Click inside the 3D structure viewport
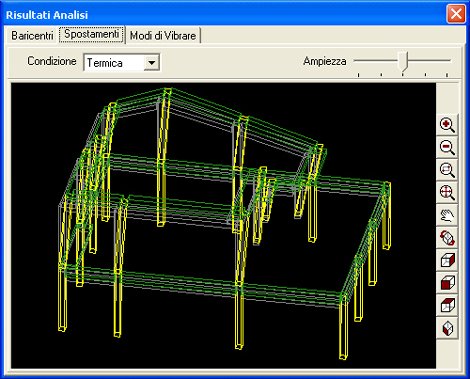470x379 pixels. 223,225
